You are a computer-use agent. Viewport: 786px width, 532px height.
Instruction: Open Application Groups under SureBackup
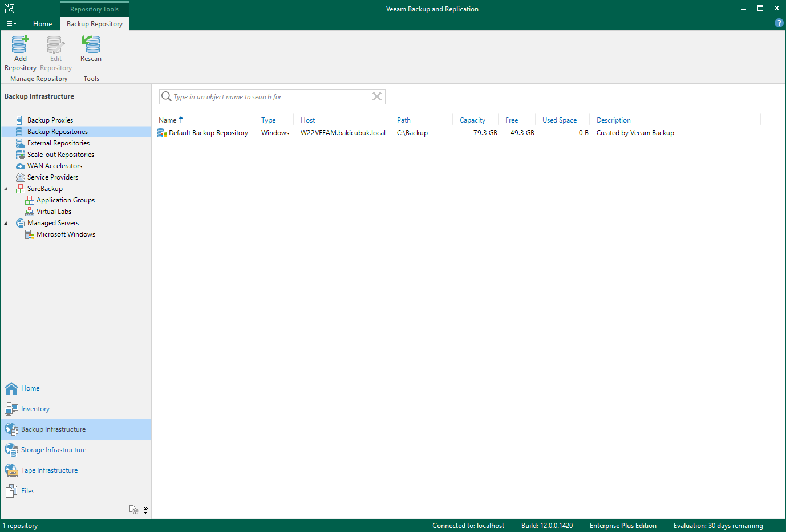[66, 200]
